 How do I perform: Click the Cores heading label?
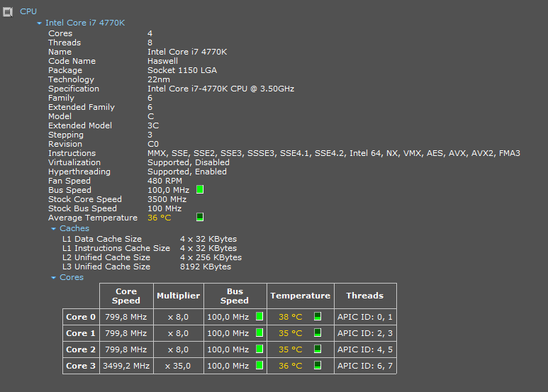pos(72,277)
